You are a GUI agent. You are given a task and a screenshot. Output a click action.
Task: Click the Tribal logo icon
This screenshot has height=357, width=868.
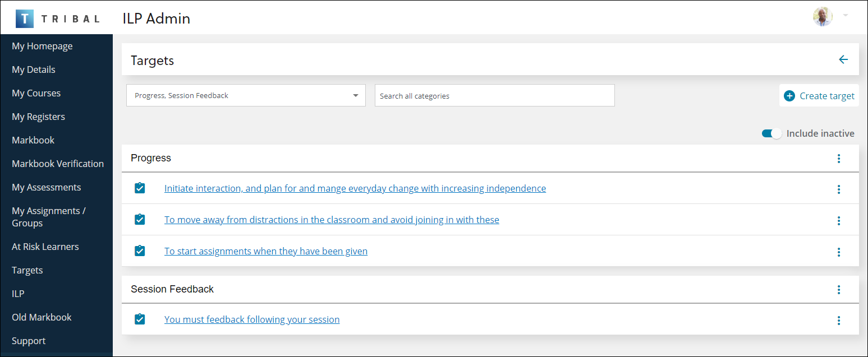click(25, 18)
